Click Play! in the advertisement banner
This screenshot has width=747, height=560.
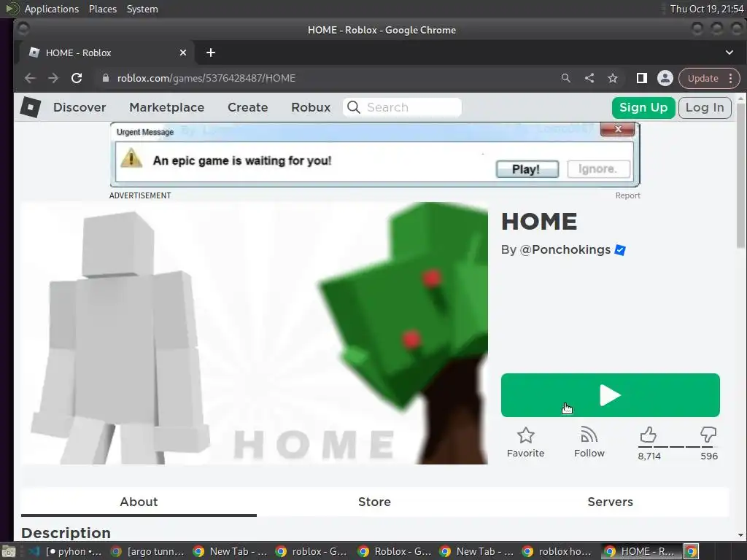coord(527,169)
